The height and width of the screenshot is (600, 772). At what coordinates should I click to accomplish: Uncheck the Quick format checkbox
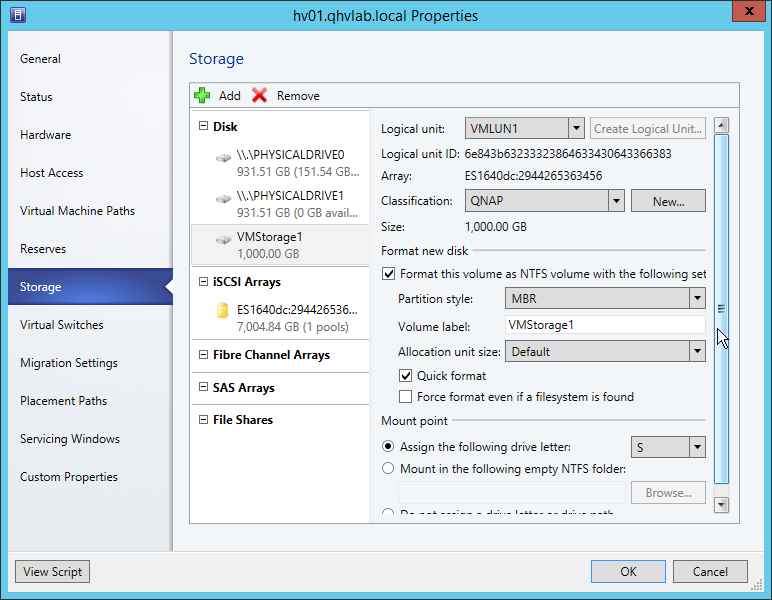406,376
